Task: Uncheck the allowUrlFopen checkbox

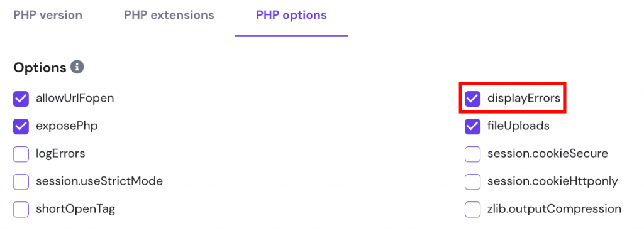Action: coord(21,99)
